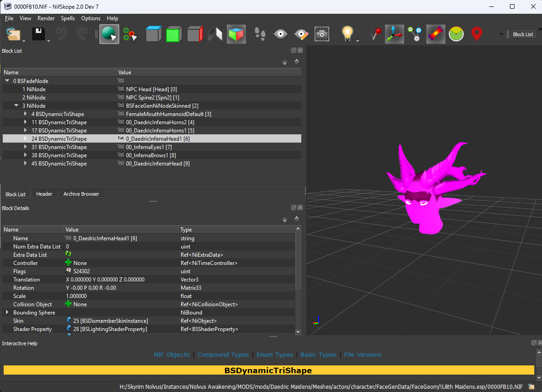Switch to the Header tab
The width and height of the screenshot is (542, 392).
tap(44, 194)
